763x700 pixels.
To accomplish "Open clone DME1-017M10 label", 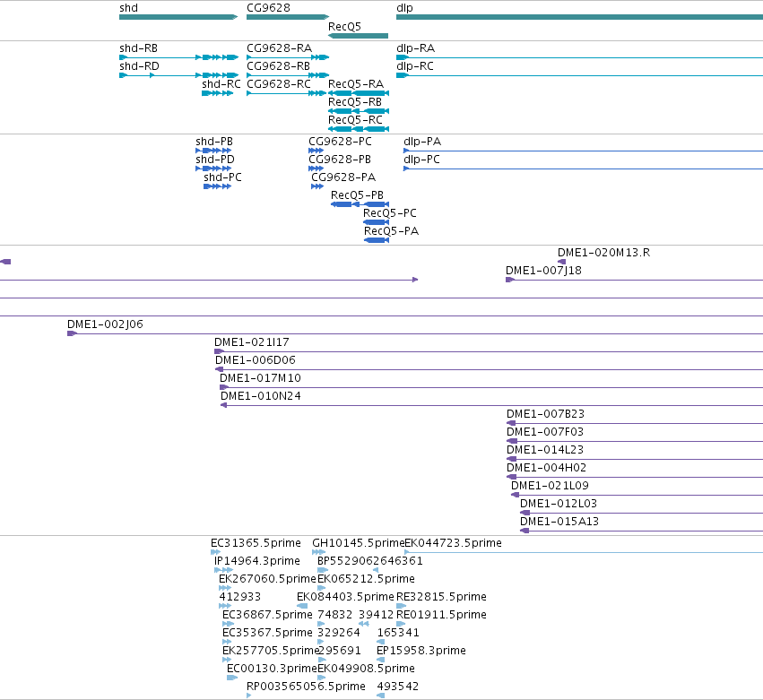I will coord(260,379).
